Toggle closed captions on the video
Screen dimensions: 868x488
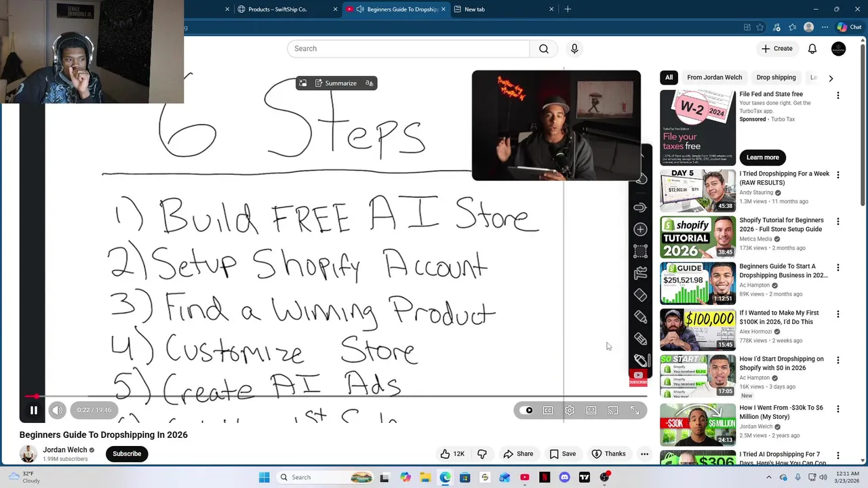point(548,411)
